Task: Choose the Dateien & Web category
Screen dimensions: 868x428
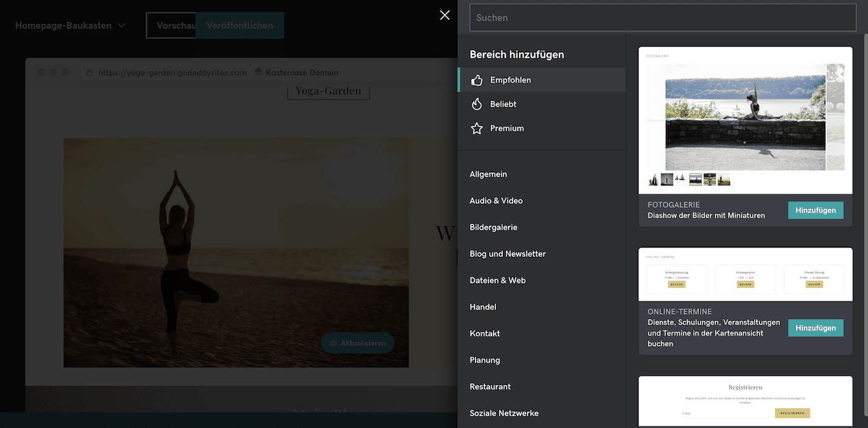Action: coord(498,281)
